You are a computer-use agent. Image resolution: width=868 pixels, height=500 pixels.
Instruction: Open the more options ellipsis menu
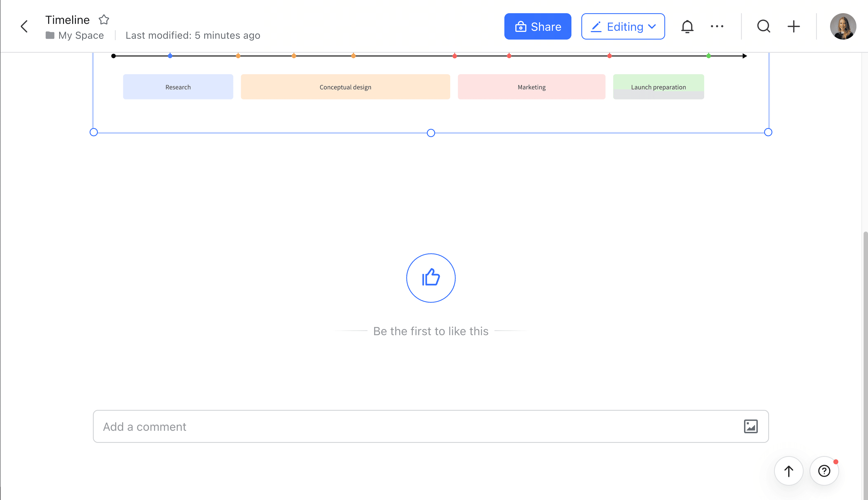point(717,26)
